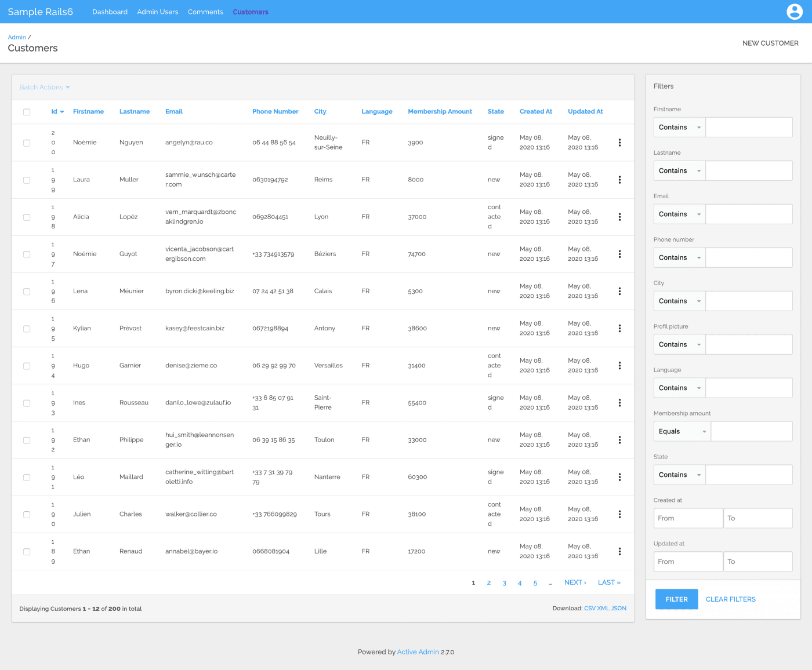Open actions kebab for Alicia Lopéz row
This screenshot has width=812, height=670.
click(619, 217)
